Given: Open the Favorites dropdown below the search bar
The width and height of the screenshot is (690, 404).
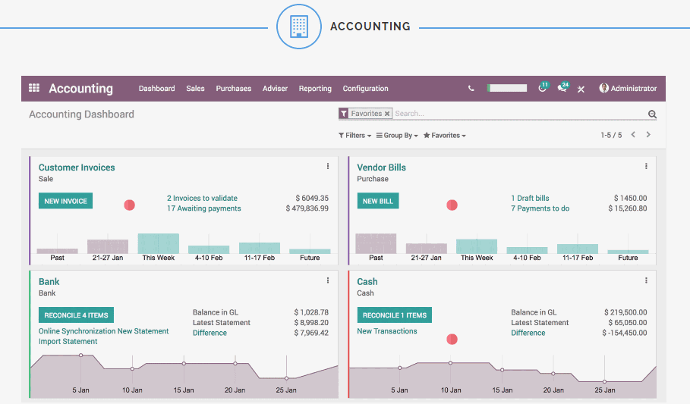Looking at the screenshot, I should (444, 135).
